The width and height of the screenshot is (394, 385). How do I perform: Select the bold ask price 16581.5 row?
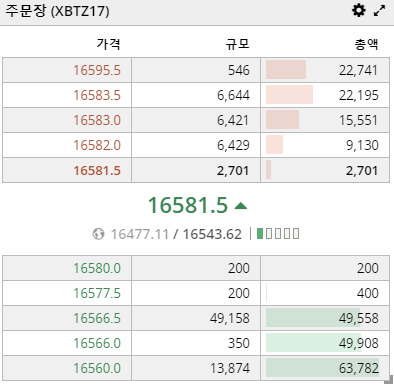coord(196,170)
